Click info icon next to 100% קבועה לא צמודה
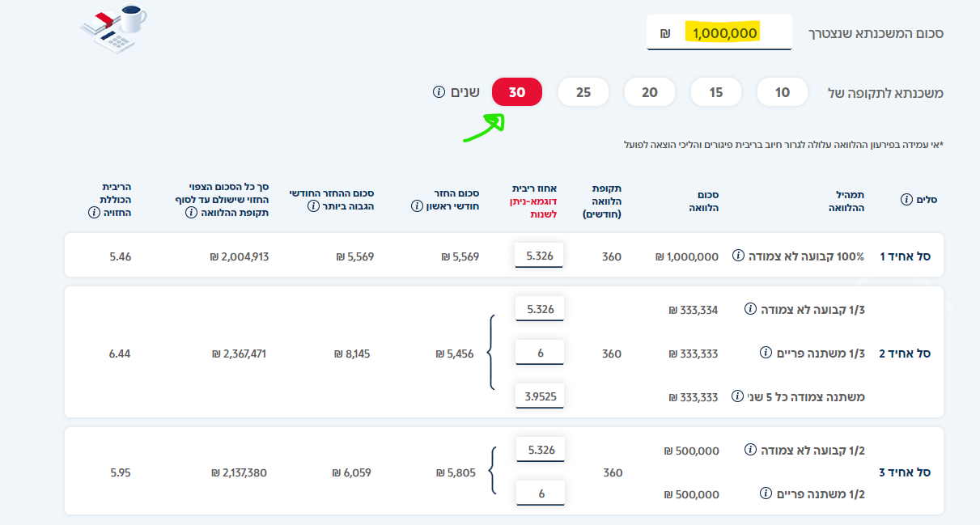The image size is (980, 525). pyautogui.click(x=738, y=256)
